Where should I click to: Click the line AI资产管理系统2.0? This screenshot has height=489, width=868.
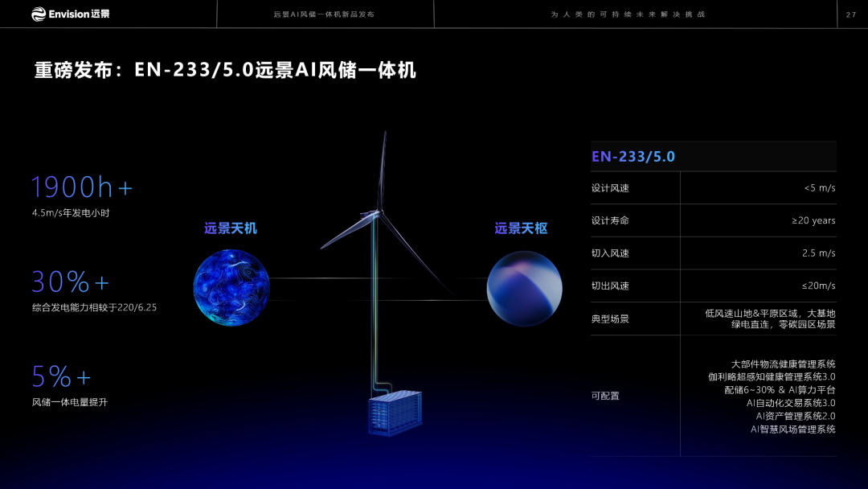click(796, 417)
